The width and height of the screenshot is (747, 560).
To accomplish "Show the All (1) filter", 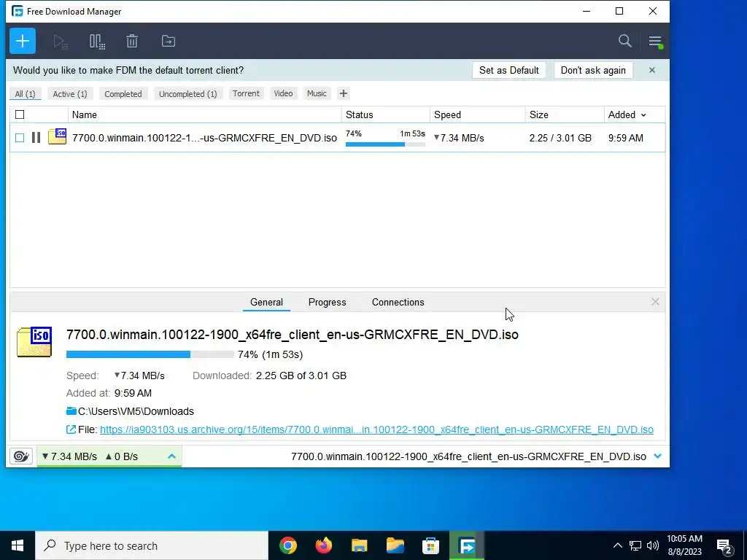I will point(26,94).
